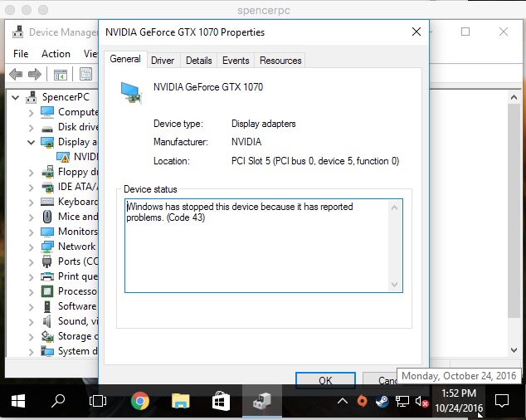Click OK in the Properties dialog

pos(325,380)
